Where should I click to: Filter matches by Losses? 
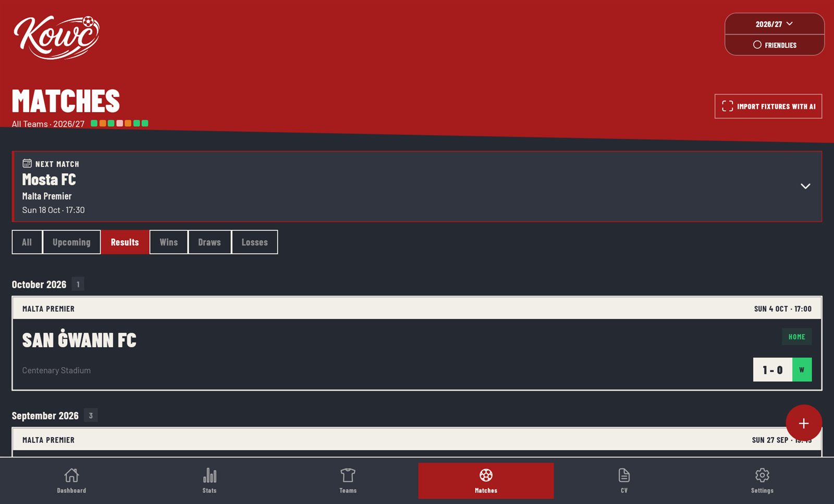[x=255, y=242]
